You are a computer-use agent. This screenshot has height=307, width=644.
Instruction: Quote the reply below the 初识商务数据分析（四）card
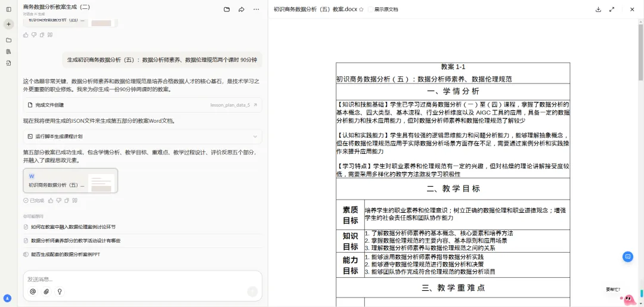coord(50,35)
